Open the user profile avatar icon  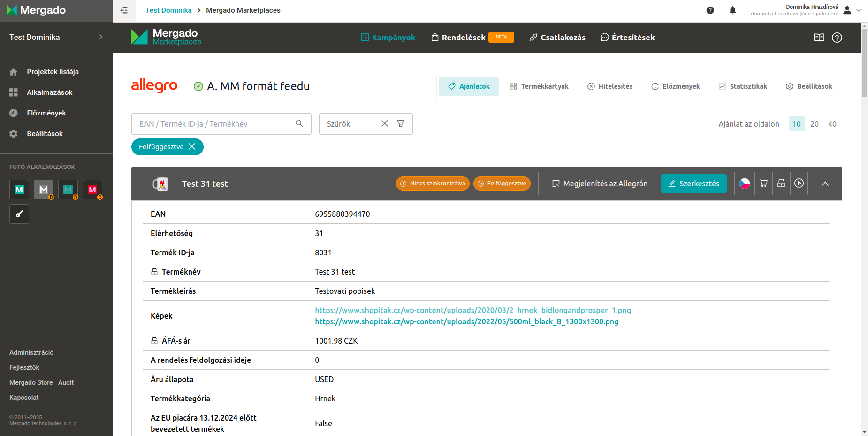coord(847,10)
